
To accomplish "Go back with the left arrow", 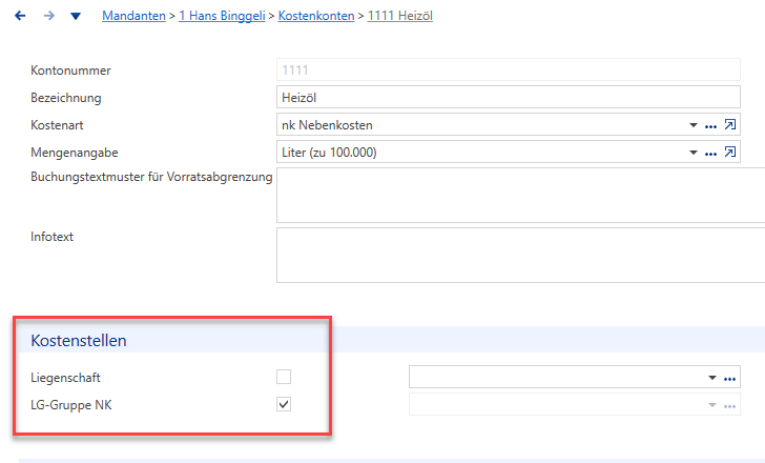I will tap(20, 16).
